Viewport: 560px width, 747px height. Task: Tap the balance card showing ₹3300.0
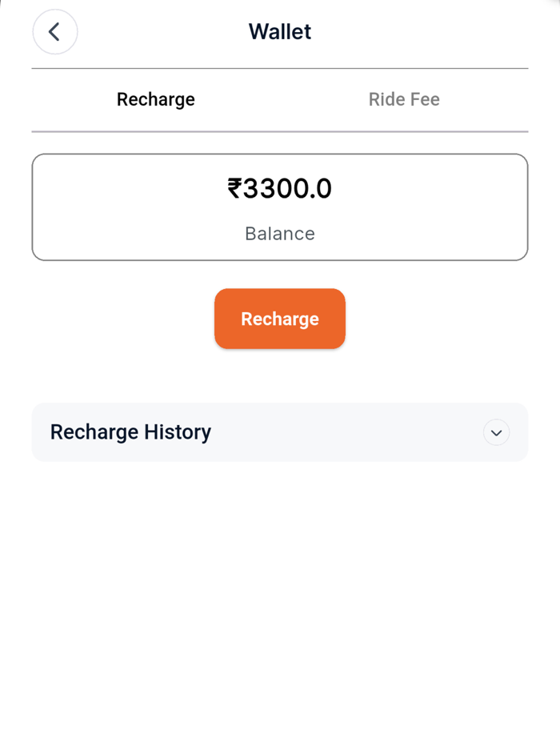click(280, 206)
